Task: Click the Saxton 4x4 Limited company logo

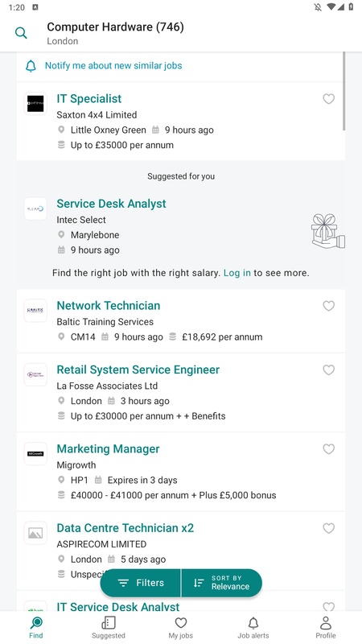Action: [x=35, y=104]
